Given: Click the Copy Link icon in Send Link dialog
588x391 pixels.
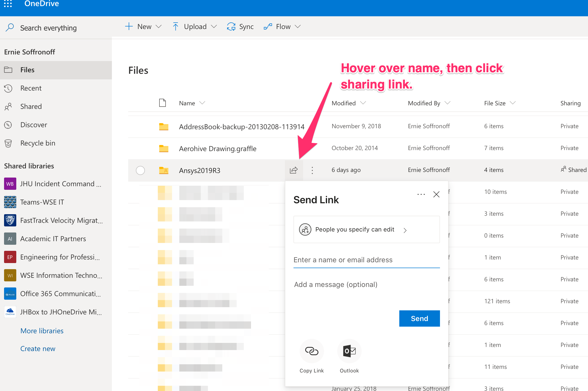Looking at the screenshot, I should pyautogui.click(x=311, y=351).
